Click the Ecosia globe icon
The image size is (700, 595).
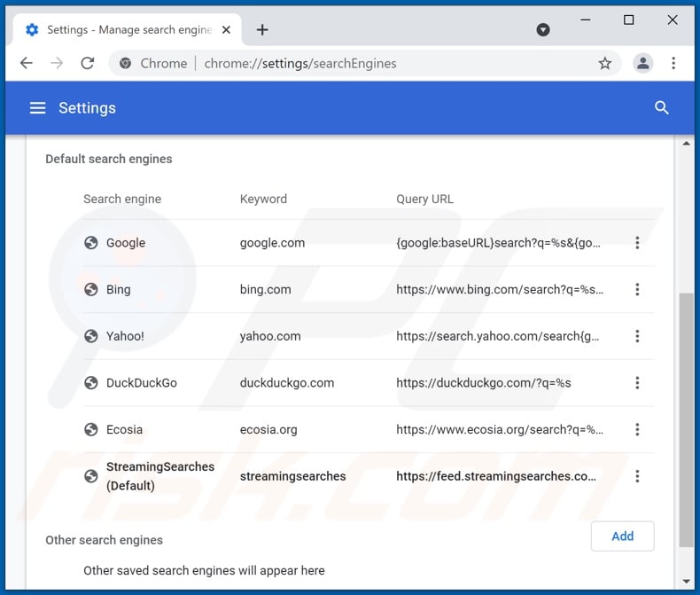tap(91, 430)
